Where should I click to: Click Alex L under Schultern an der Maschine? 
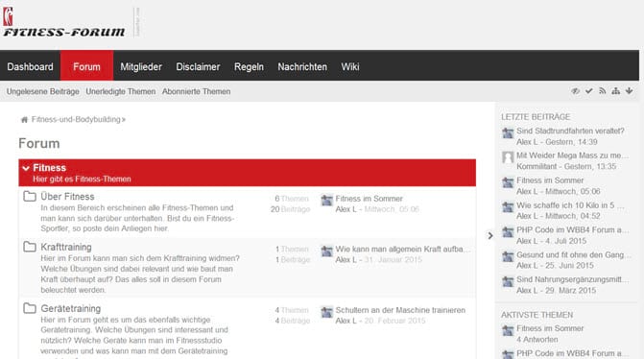[x=346, y=321]
